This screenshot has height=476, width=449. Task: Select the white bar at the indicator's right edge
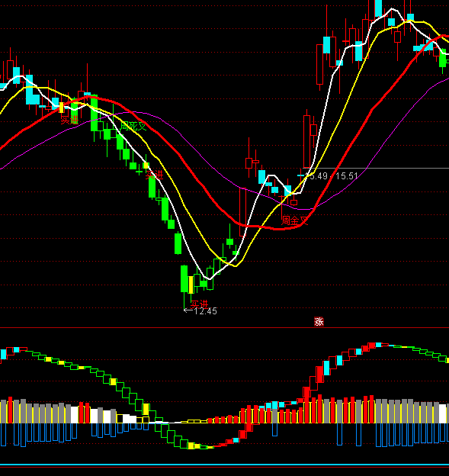[443, 413]
